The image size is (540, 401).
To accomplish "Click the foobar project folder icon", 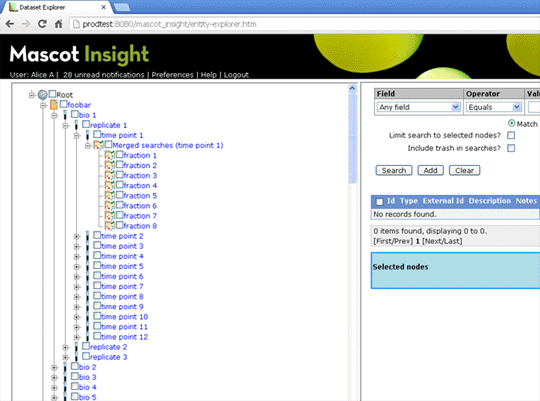I will pos(54,104).
